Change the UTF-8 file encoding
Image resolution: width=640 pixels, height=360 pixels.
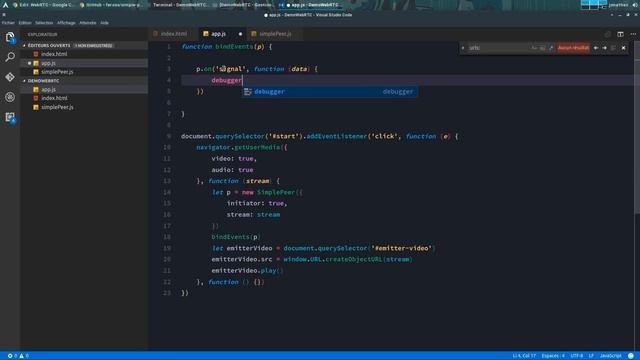point(577,356)
